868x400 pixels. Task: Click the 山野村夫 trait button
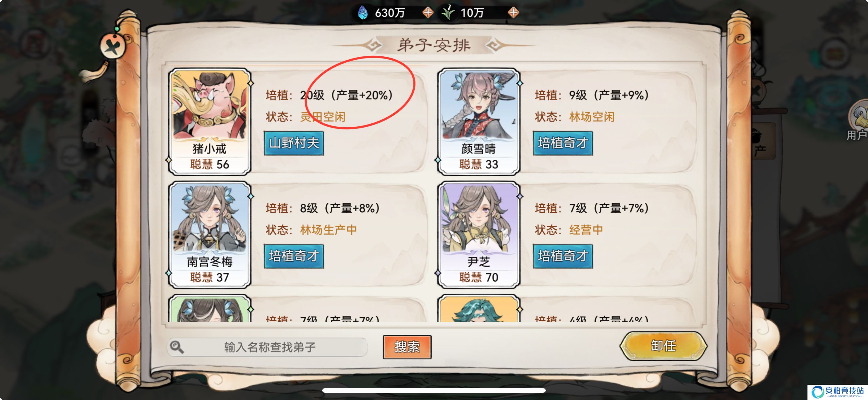(294, 143)
